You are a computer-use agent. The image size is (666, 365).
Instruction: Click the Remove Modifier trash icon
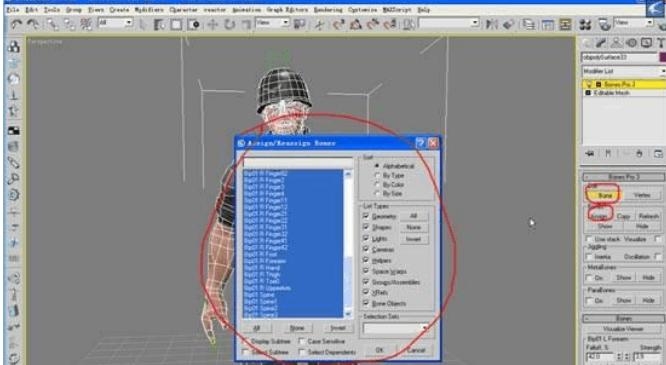tap(639, 153)
